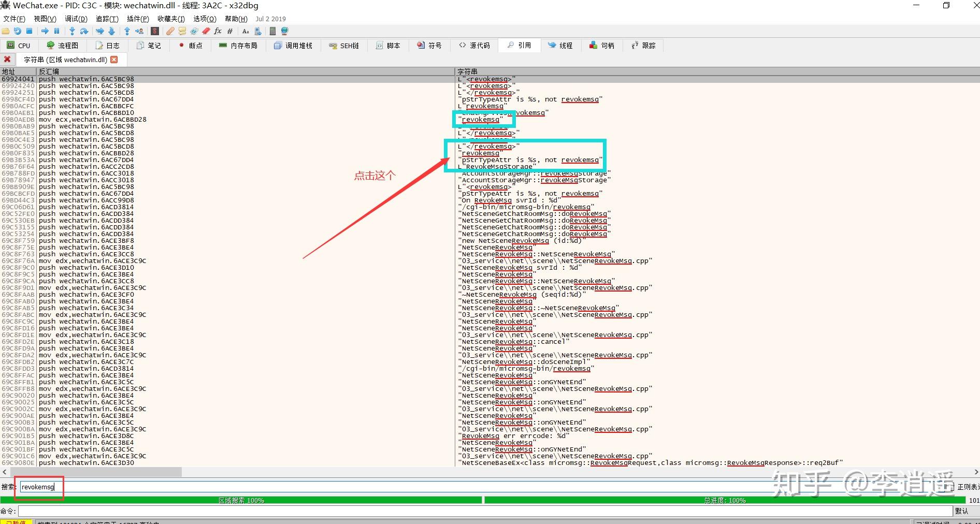The image size is (980, 524).
Task: Open the 帮助(H) menu
Action: (236, 19)
